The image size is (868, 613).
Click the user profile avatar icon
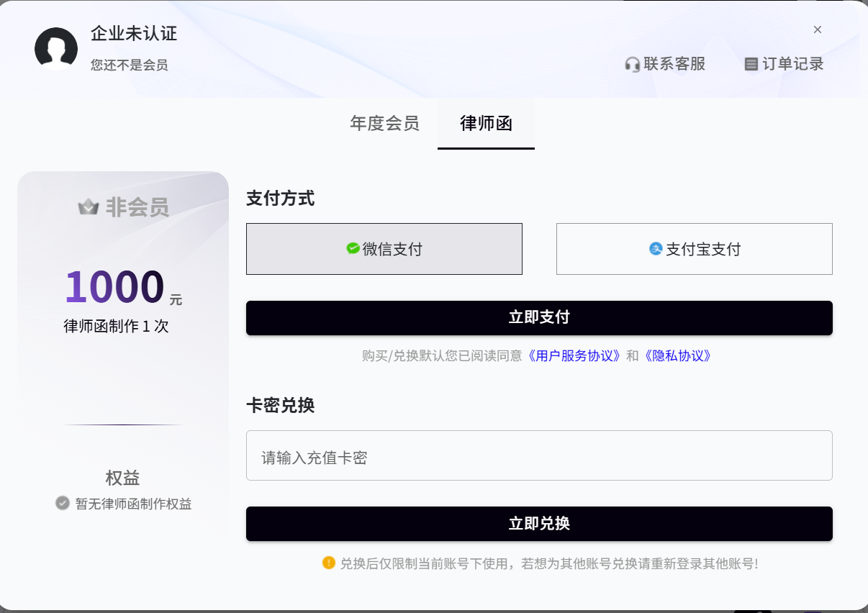point(56,49)
